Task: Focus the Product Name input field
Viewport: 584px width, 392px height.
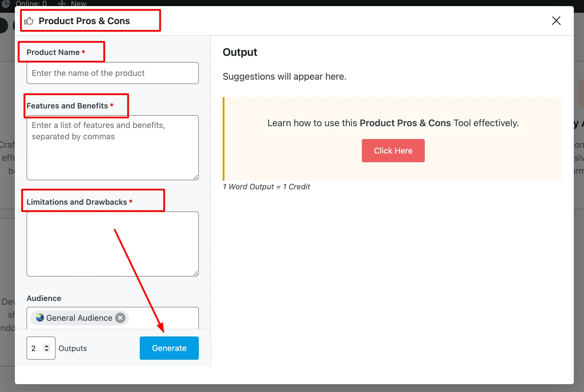Action: (112, 73)
